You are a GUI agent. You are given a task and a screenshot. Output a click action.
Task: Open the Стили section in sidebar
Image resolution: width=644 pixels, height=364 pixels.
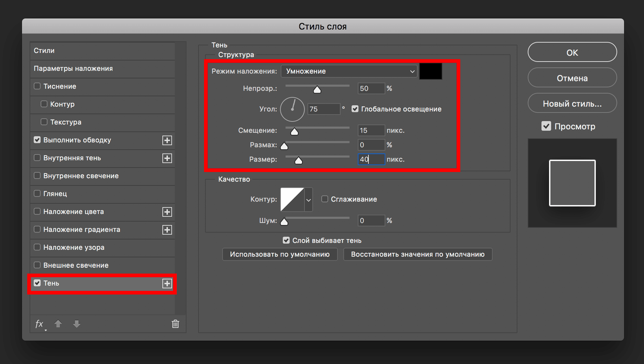pyautogui.click(x=44, y=51)
